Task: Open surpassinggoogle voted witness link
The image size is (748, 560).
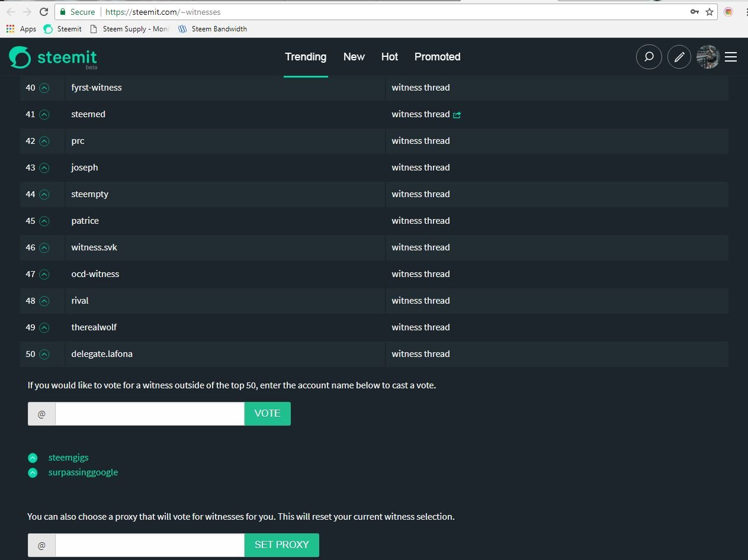Action: tap(83, 472)
